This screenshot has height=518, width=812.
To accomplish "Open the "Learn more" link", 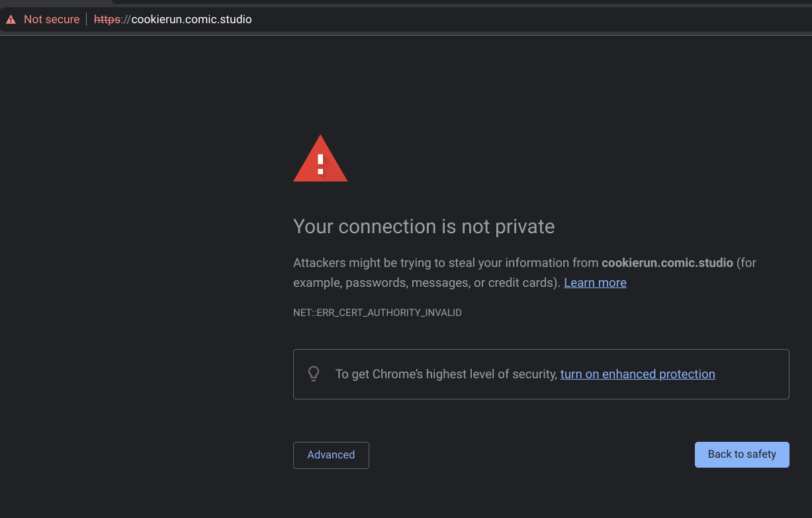I will point(595,283).
